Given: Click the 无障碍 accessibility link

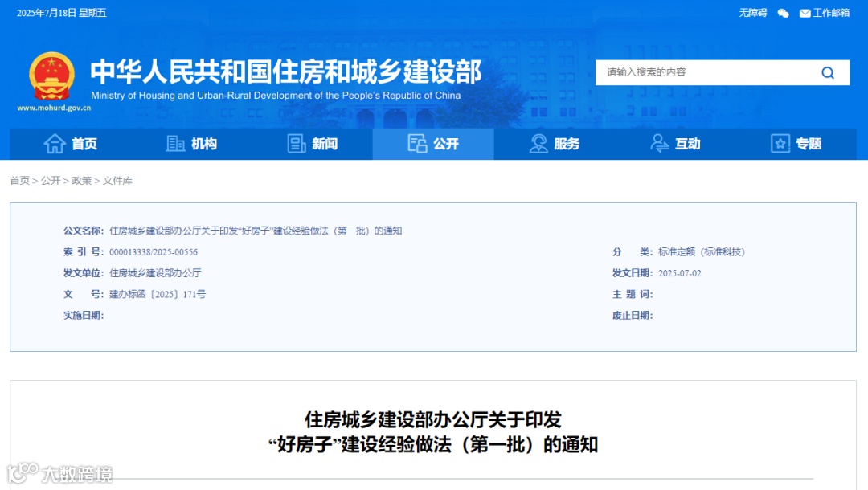Looking at the screenshot, I should point(753,14).
